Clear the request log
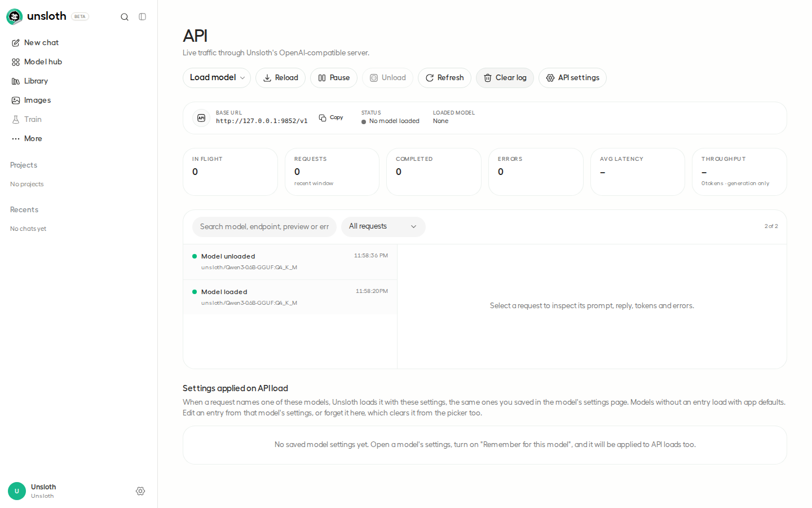The height and width of the screenshot is (508, 812). (x=505, y=78)
